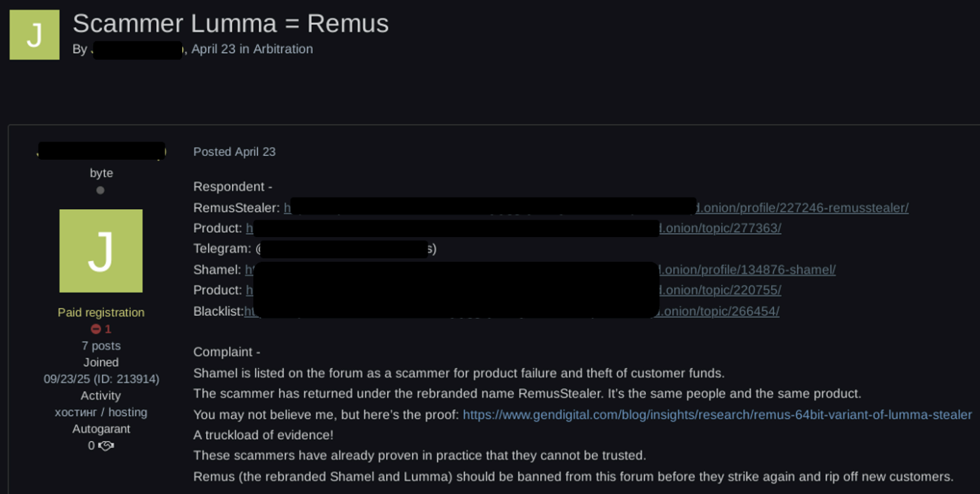The image size is (980, 494).
Task: Click the small green J avatar in header
Action: click(34, 34)
